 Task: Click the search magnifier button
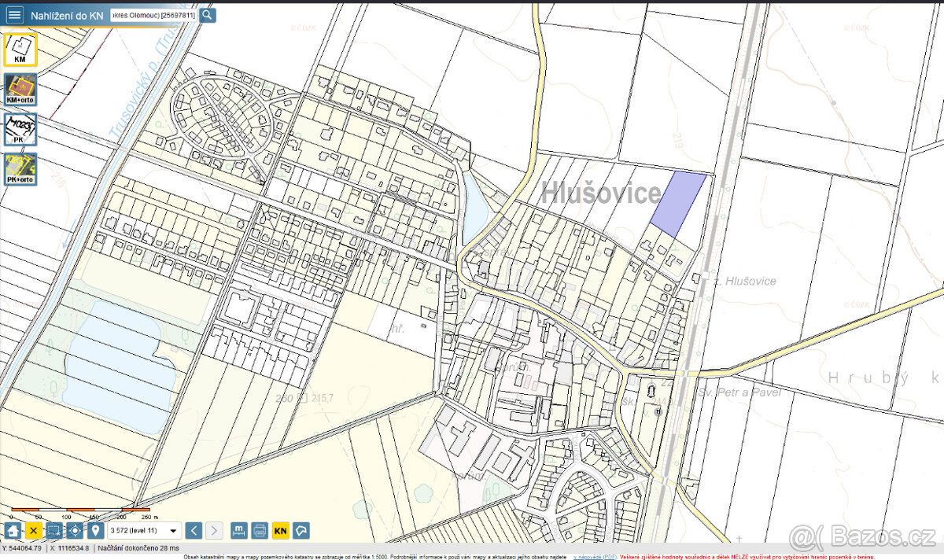tap(207, 15)
